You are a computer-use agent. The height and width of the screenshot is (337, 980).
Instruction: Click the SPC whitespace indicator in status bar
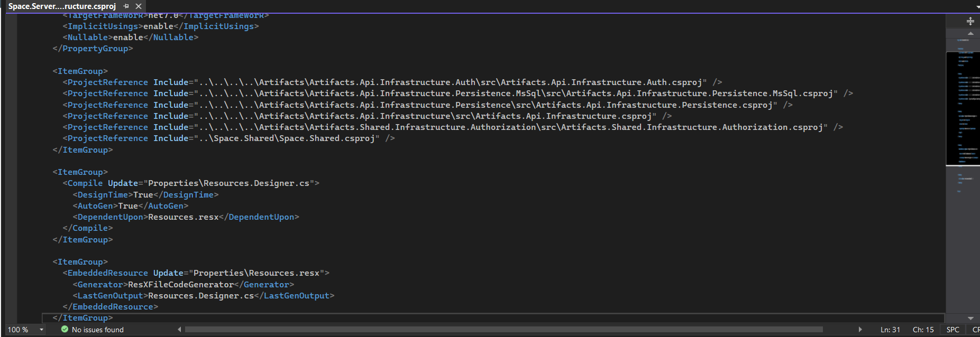[x=953, y=330]
